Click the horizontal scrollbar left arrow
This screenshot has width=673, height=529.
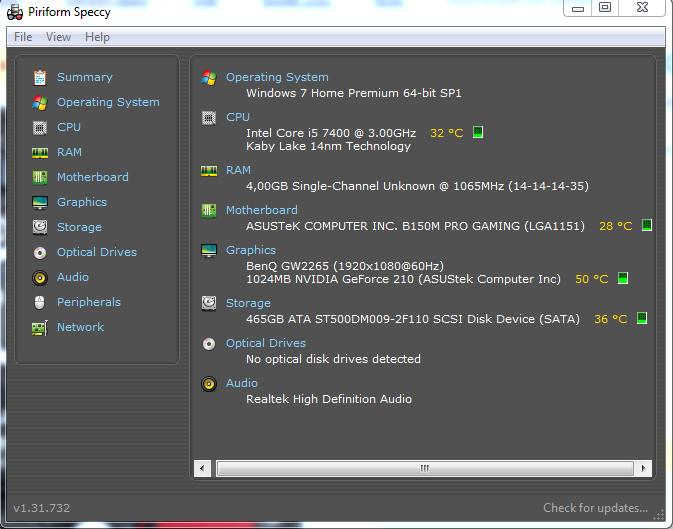pos(202,468)
